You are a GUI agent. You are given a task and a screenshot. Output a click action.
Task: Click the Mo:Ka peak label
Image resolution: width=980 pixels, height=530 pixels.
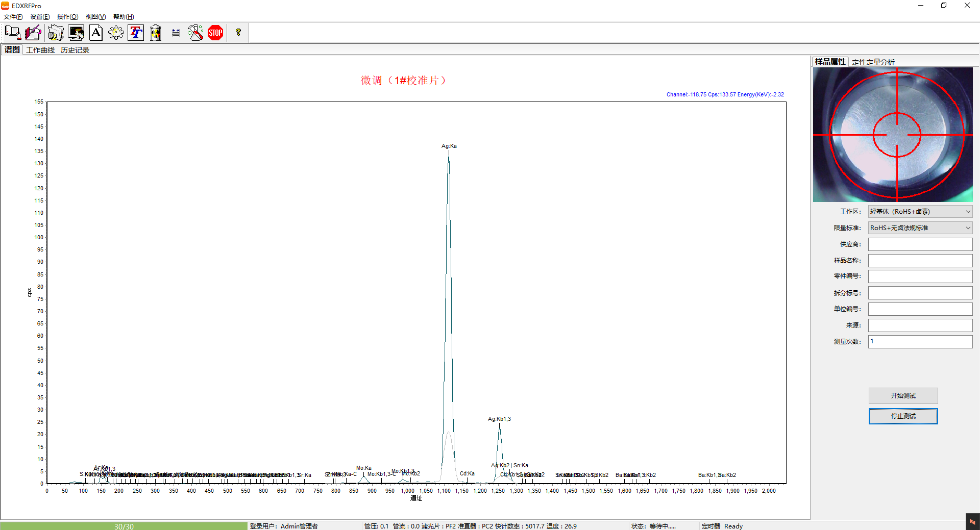pos(364,468)
